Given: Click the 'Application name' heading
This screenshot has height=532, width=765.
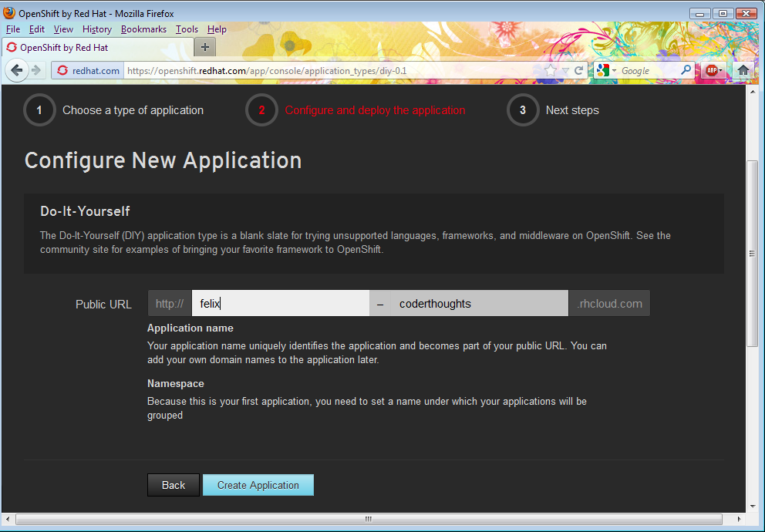Looking at the screenshot, I should click(x=190, y=328).
